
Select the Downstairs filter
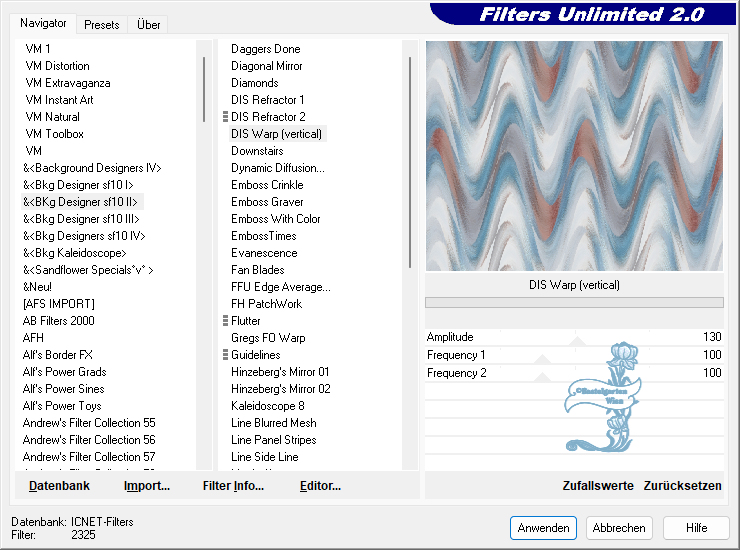point(257,151)
